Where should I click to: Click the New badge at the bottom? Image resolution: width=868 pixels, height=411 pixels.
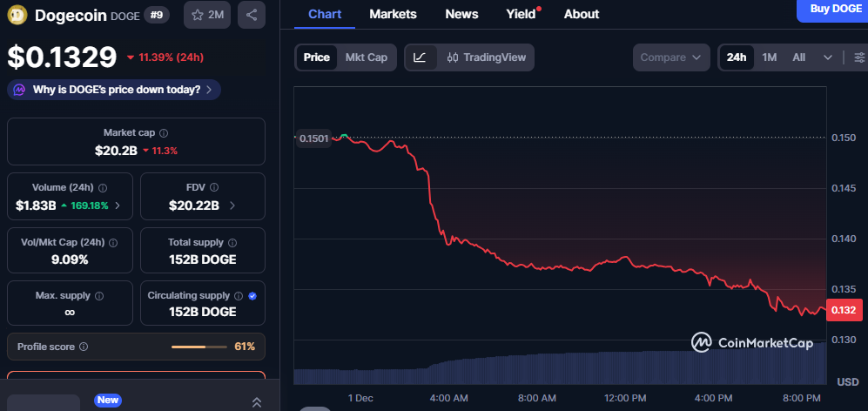(107, 400)
